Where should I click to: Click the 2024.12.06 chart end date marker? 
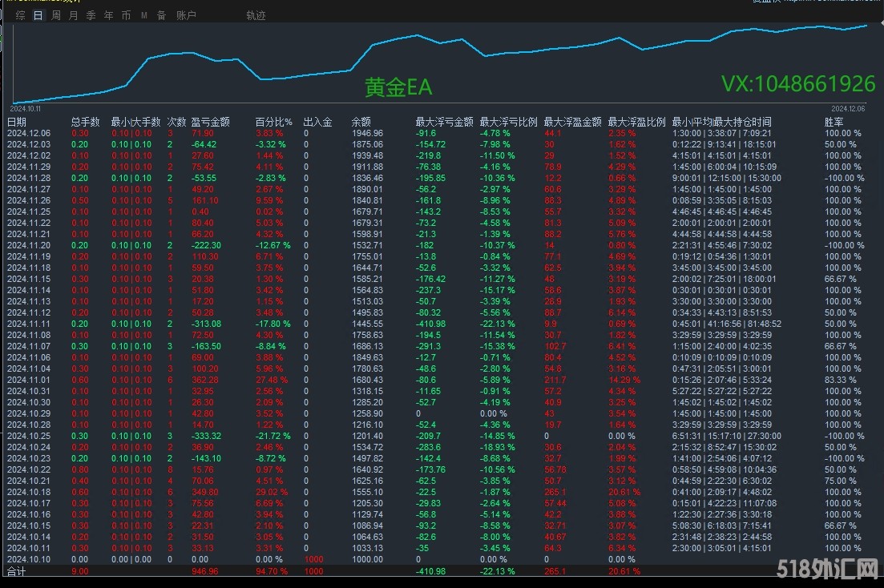click(x=848, y=107)
